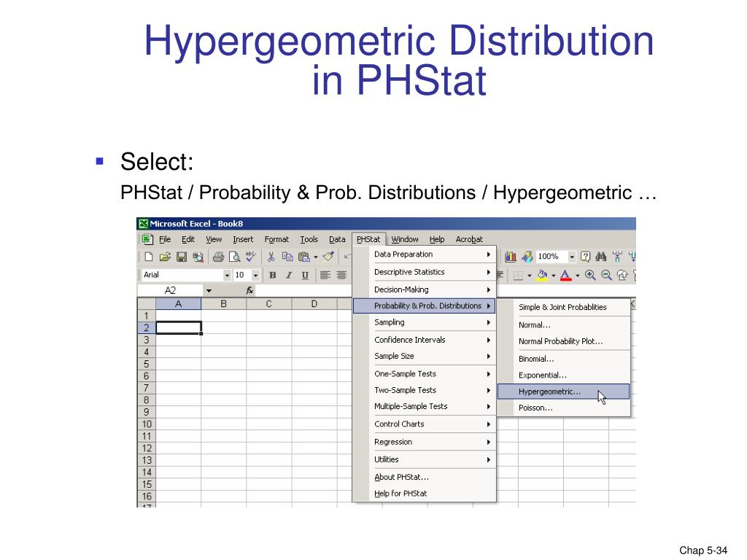Choose Binomial... in the submenu
Viewport: 747px width, 560px height.
point(564,359)
